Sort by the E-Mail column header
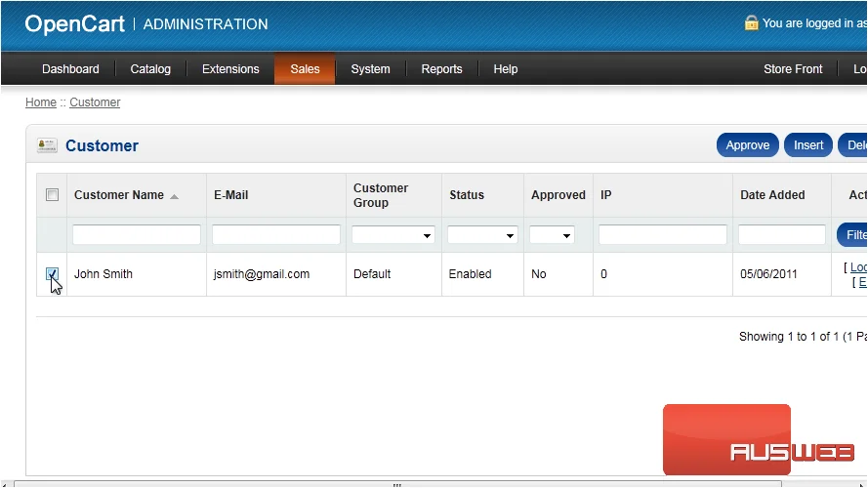Screen dimensions: 868x488 click(230, 195)
